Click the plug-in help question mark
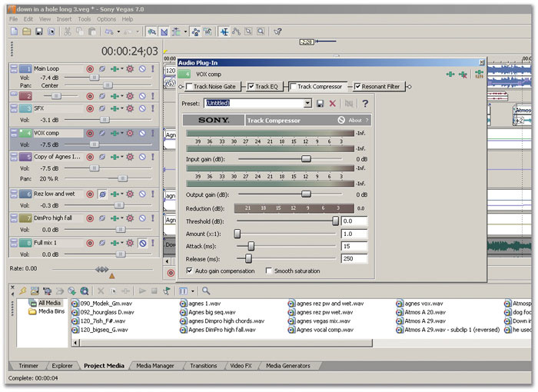The height and width of the screenshot is (392, 538). pyautogui.click(x=365, y=103)
